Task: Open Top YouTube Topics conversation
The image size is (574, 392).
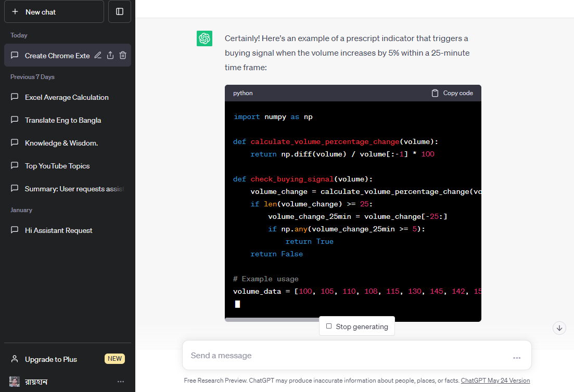Action: [57, 166]
